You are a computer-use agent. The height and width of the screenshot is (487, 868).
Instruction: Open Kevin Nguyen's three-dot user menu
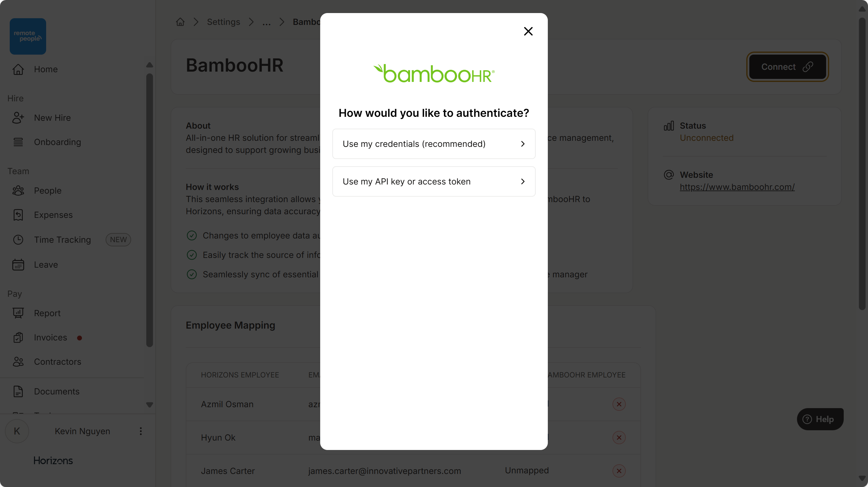(x=141, y=431)
